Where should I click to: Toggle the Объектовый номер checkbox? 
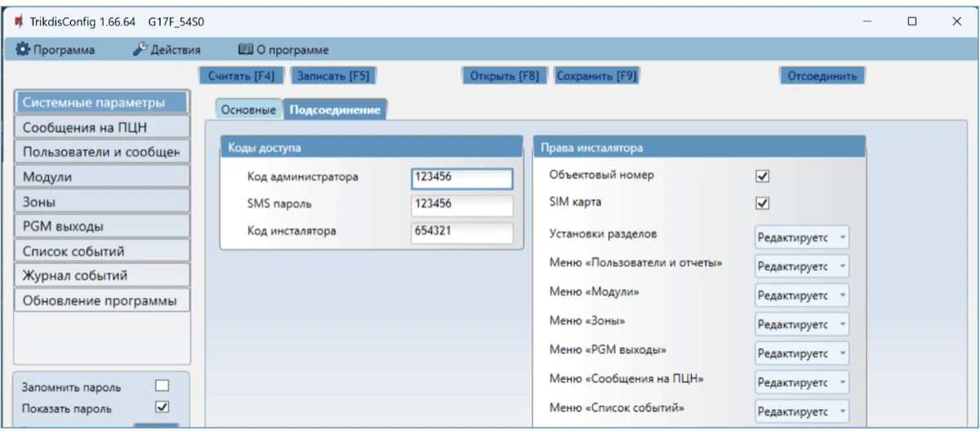(x=764, y=176)
